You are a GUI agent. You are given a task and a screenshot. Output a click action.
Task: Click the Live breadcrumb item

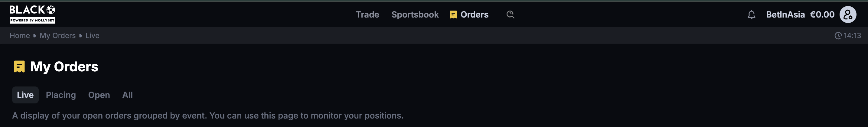pyautogui.click(x=92, y=36)
